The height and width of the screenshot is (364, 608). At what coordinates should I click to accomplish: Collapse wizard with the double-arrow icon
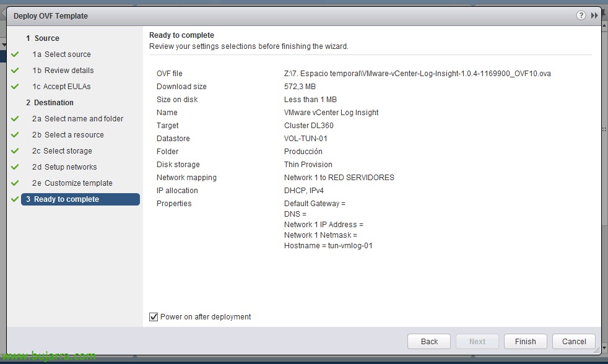[594, 15]
